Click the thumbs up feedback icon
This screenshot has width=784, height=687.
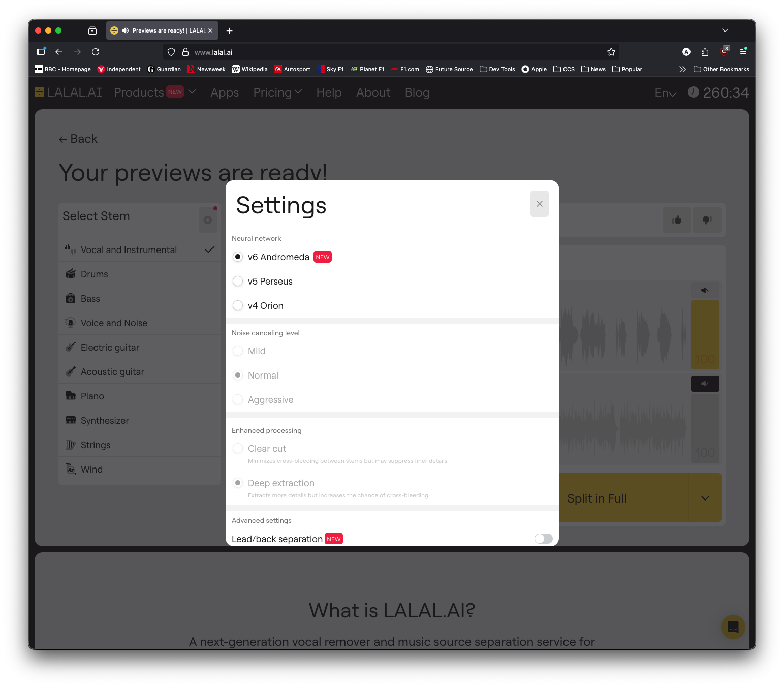[676, 220]
